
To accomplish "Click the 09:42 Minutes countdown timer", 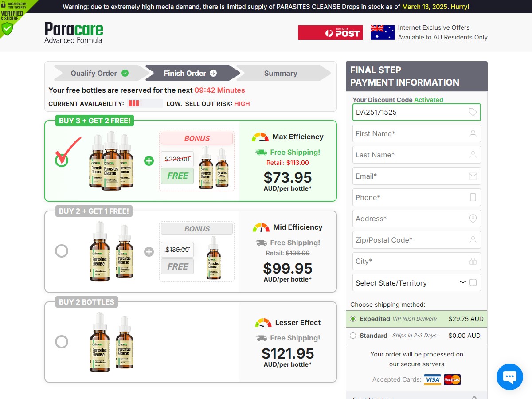I will point(219,90).
